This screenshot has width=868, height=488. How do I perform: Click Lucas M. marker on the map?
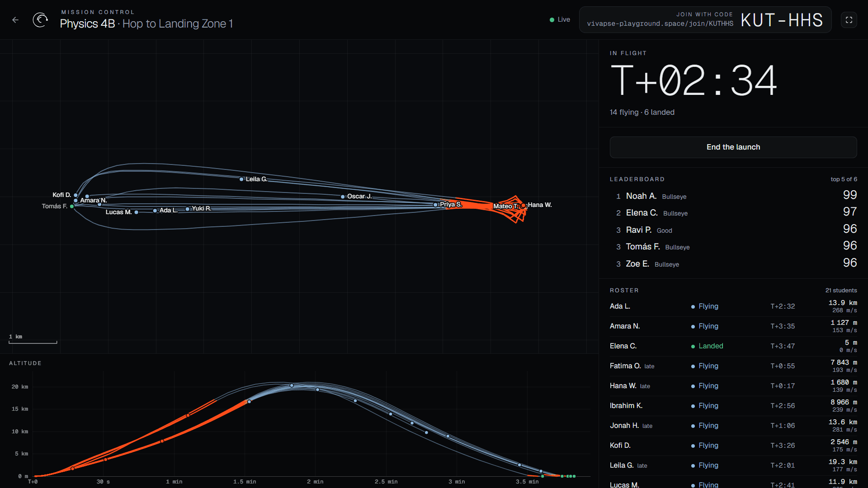click(x=136, y=212)
